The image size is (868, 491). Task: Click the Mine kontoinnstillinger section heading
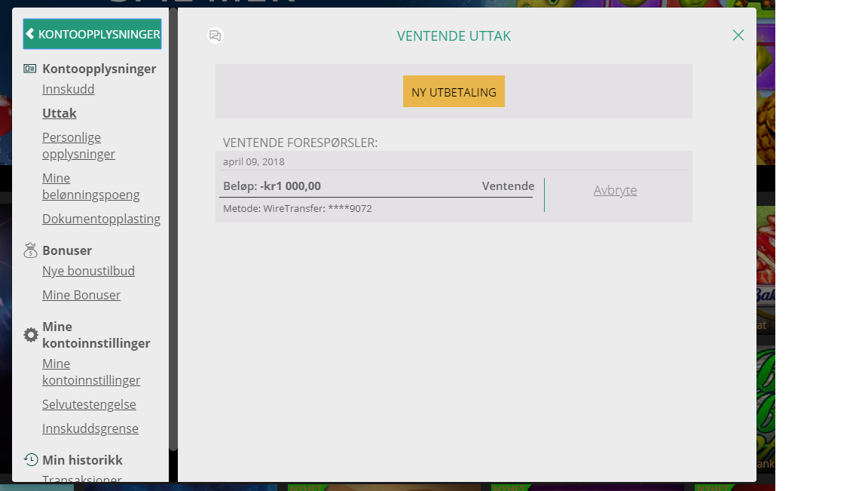point(96,335)
